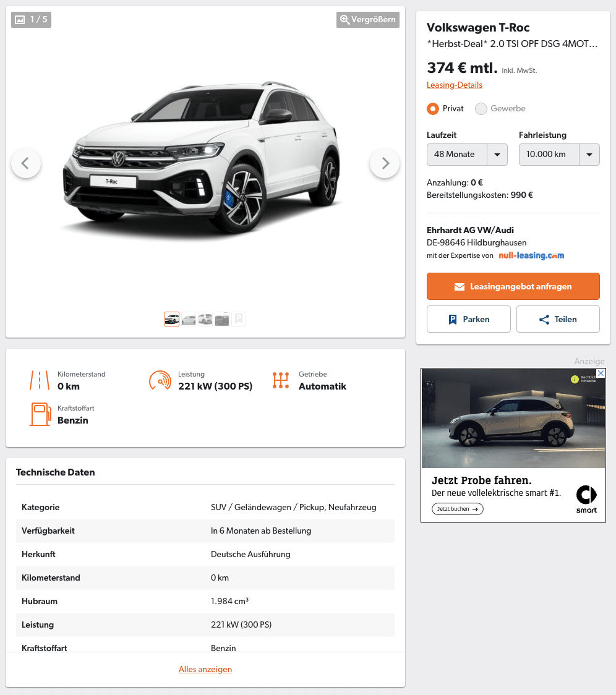616x695 pixels.
Task: Share the listing via Teilen button
Action: [558, 319]
